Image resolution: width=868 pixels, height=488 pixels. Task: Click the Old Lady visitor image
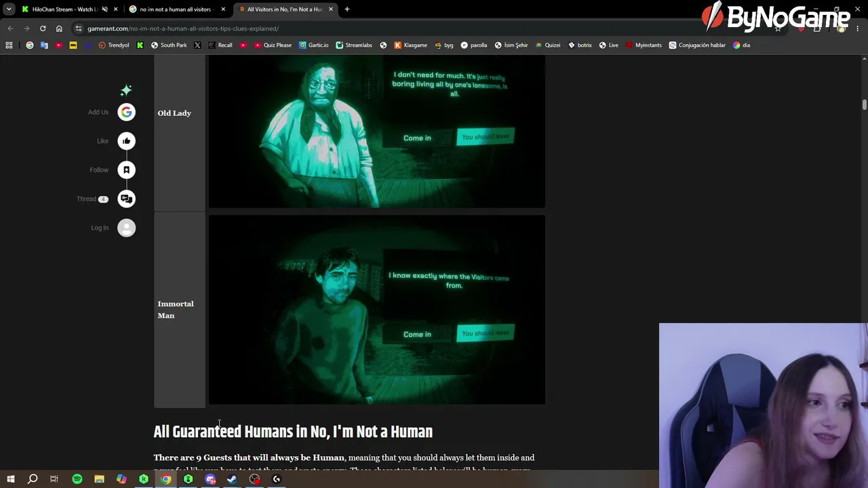coord(376,131)
